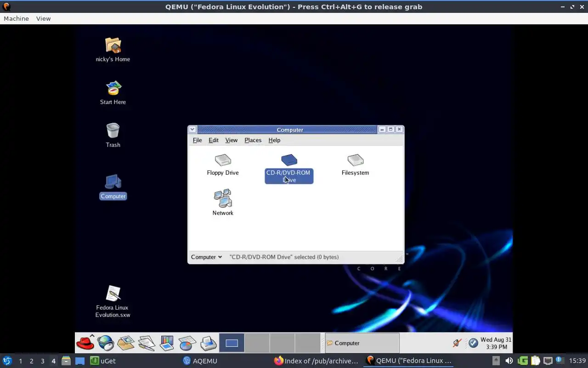Image resolution: width=588 pixels, height=368 pixels.
Task: Open the File menu in Computer window
Action: (x=197, y=140)
